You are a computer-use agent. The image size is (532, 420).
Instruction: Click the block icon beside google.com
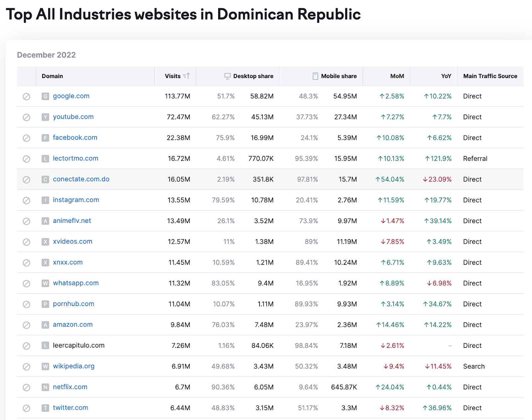(26, 96)
